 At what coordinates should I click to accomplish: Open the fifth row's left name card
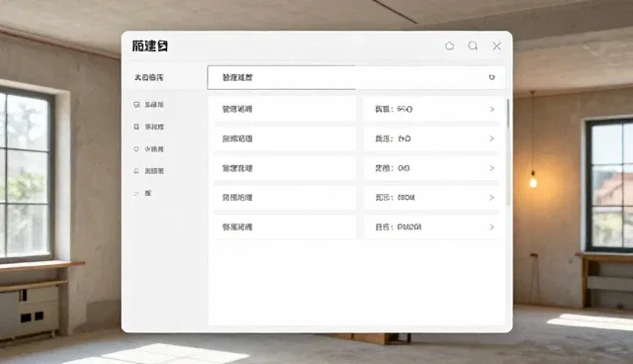click(285, 227)
